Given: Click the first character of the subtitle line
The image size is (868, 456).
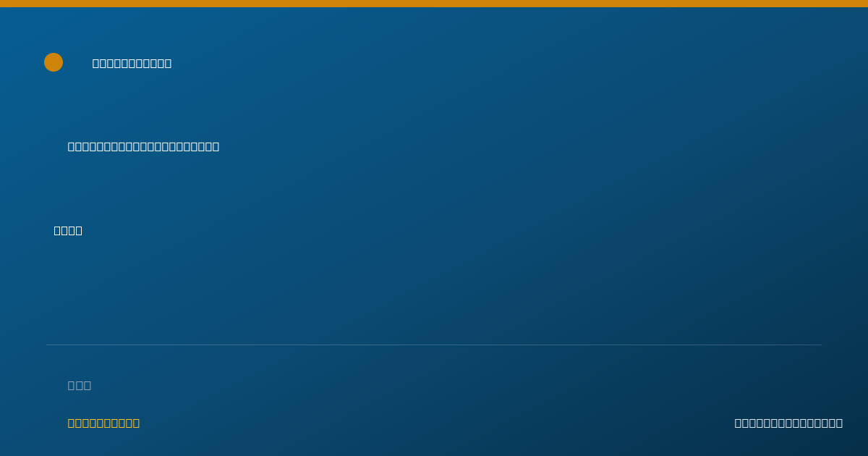Looking at the screenshot, I should [72, 146].
